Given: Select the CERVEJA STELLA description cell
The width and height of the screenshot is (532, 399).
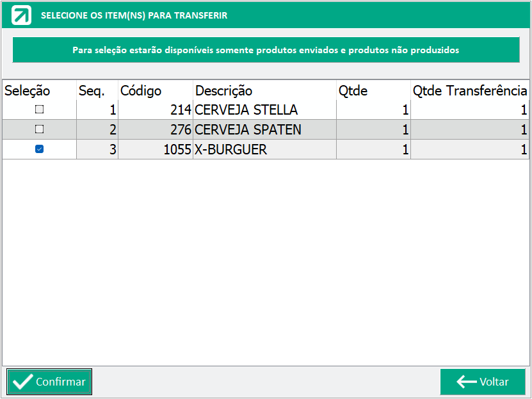Looking at the screenshot, I should click(x=264, y=110).
